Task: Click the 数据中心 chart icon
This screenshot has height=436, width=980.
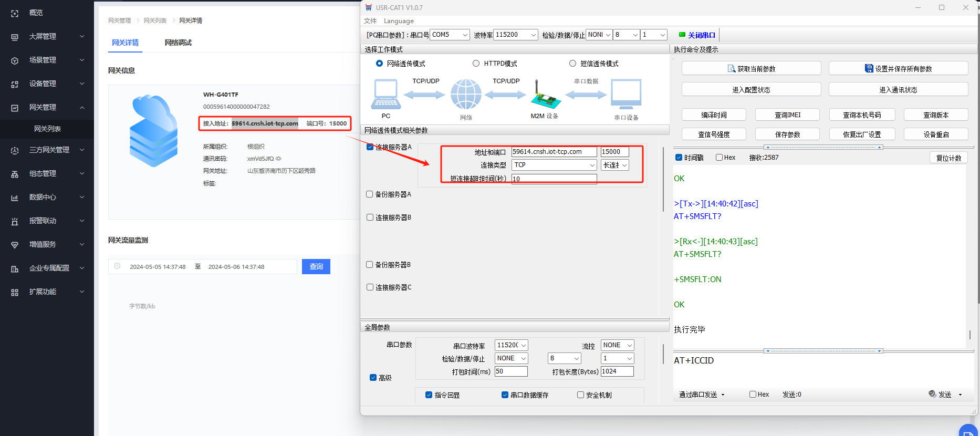Action: pos(15,198)
